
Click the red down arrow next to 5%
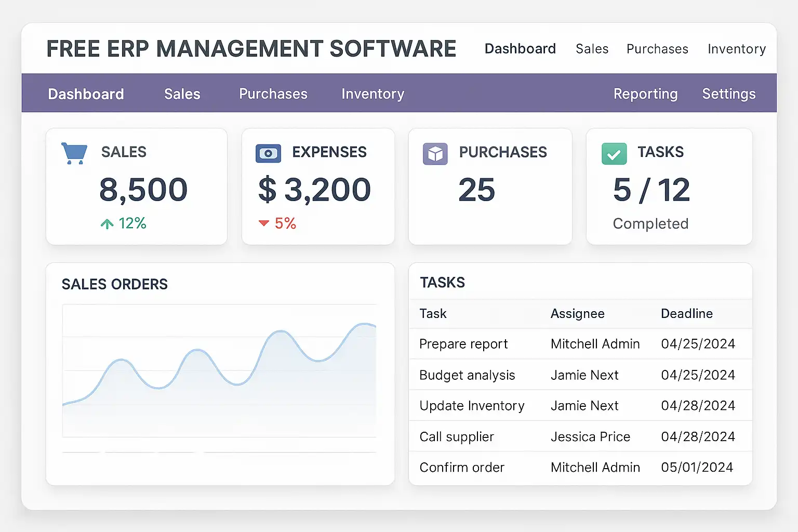(264, 223)
